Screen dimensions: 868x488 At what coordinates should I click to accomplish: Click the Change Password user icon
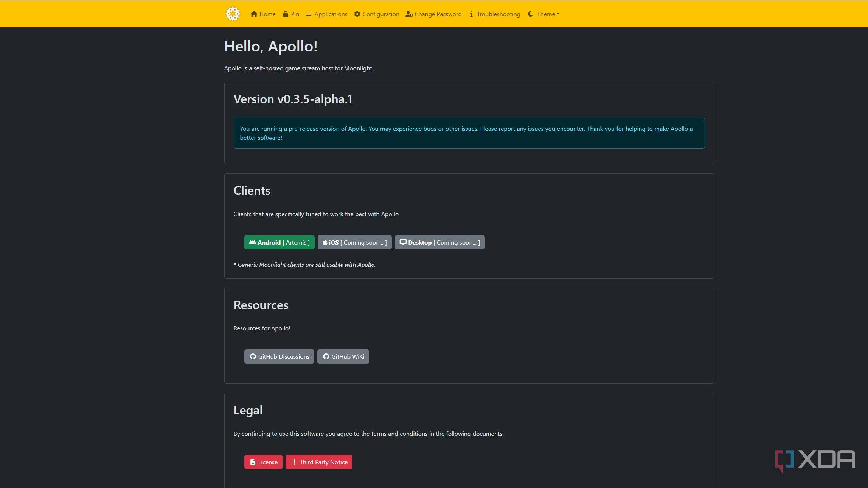pos(409,14)
